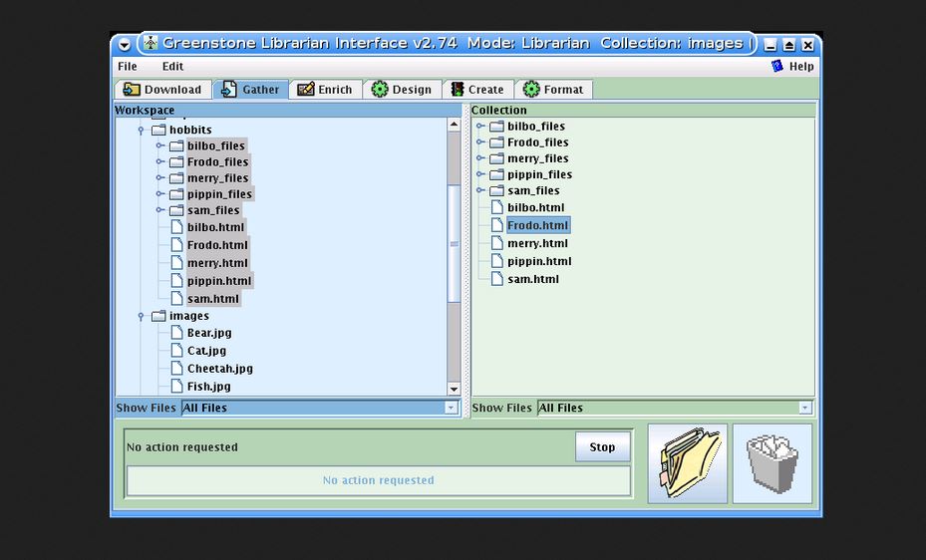The image size is (926, 560).
Task: Expand Frodo_files in Workspace
Action: point(160,161)
